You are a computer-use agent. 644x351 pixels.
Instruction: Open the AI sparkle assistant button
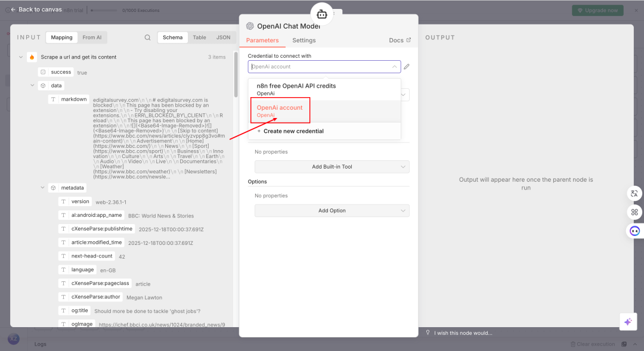(x=628, y=322)
